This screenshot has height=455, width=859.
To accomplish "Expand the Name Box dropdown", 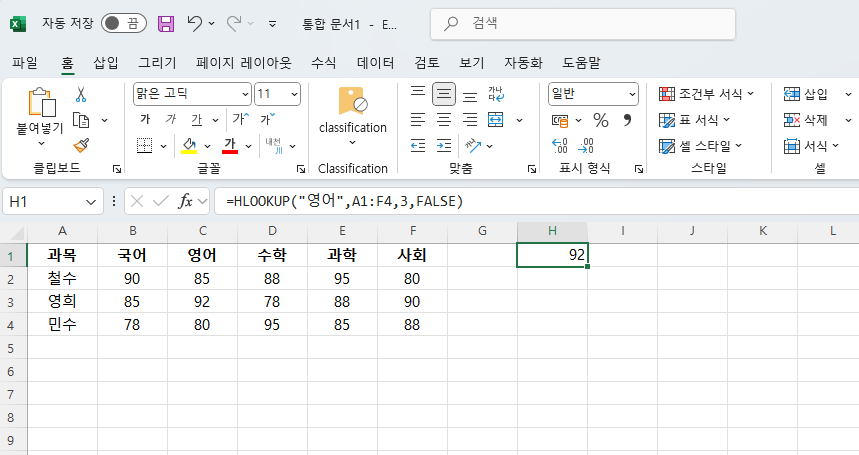I will (x=91, y=202).
